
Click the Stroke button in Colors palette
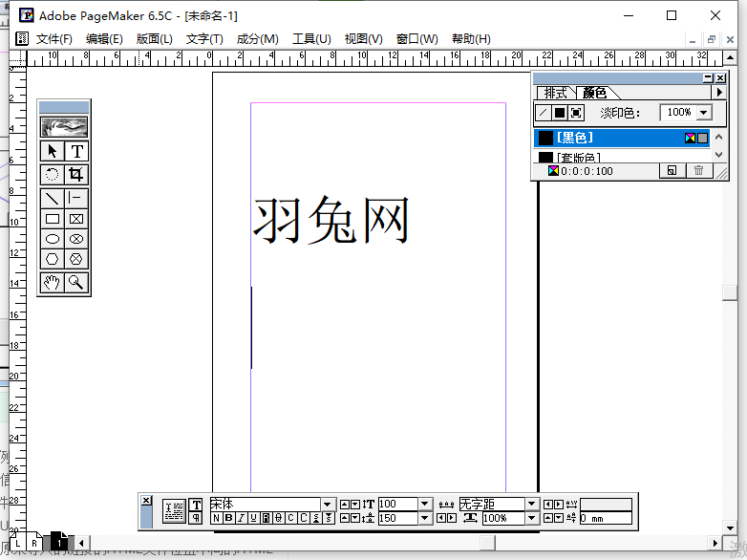[x=544, y=113]
